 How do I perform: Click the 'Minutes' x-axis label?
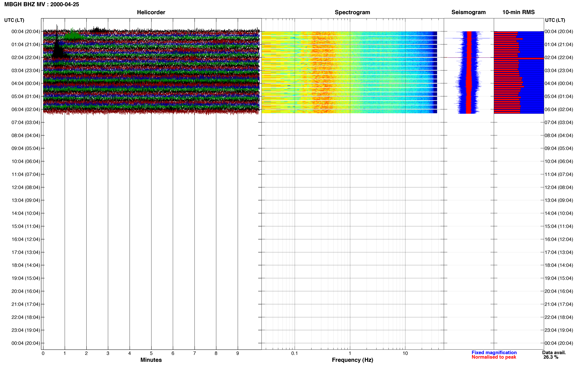(x=151, y=360)
